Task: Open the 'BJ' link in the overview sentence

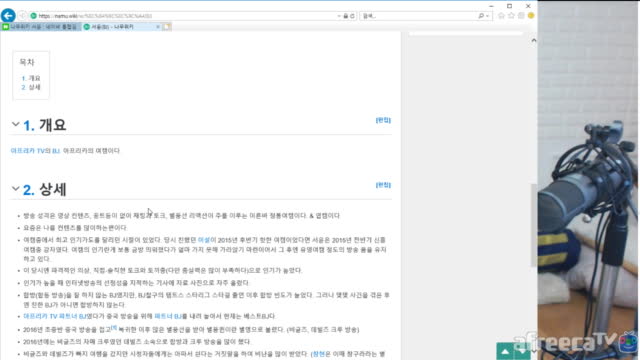Action: (x=56, y=151)
